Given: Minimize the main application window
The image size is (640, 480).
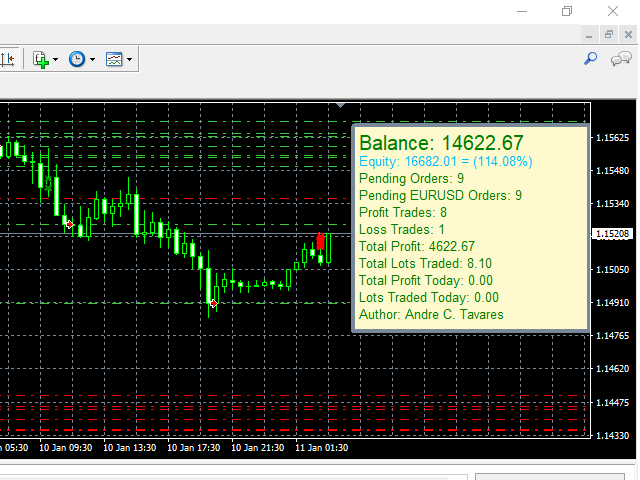Looking at the screenshot, I should (522, 11).
